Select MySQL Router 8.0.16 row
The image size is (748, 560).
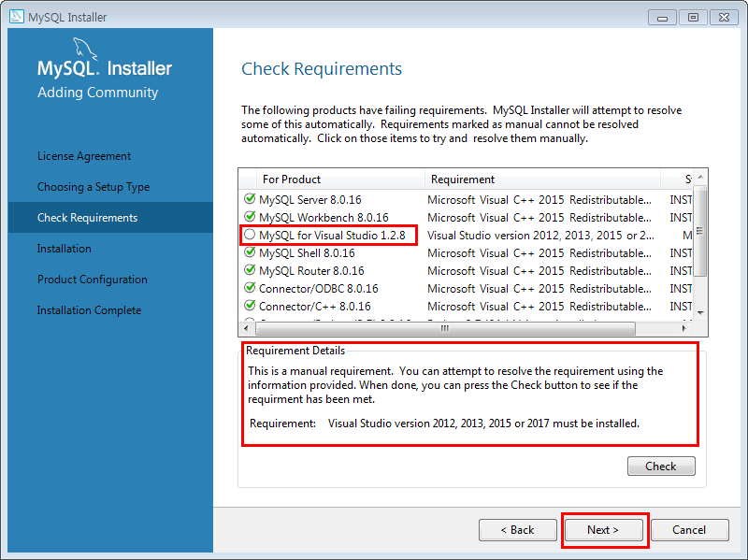tap(466, 270)
